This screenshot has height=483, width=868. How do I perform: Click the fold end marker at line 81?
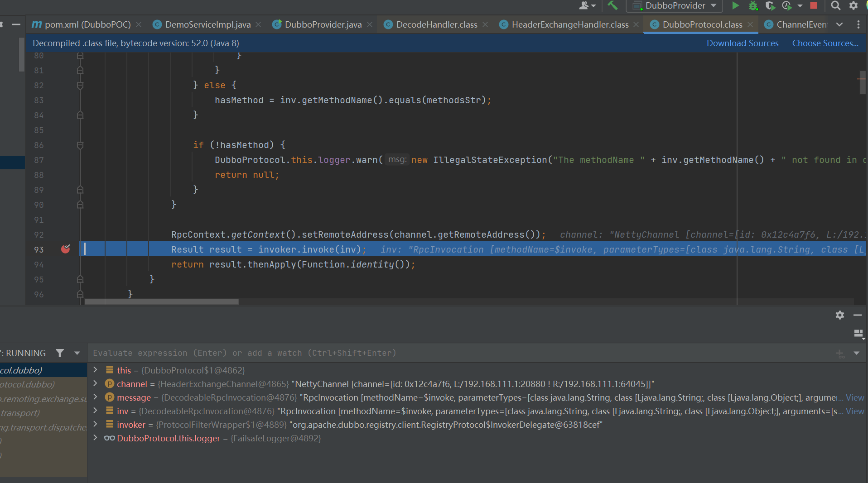pyautogui.click(x=80, y=70)
